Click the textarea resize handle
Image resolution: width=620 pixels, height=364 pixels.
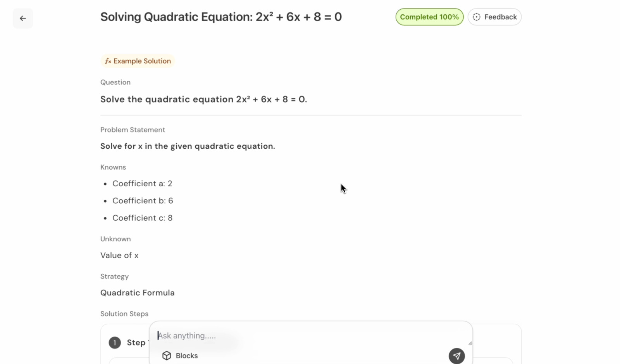coord(470,343)
